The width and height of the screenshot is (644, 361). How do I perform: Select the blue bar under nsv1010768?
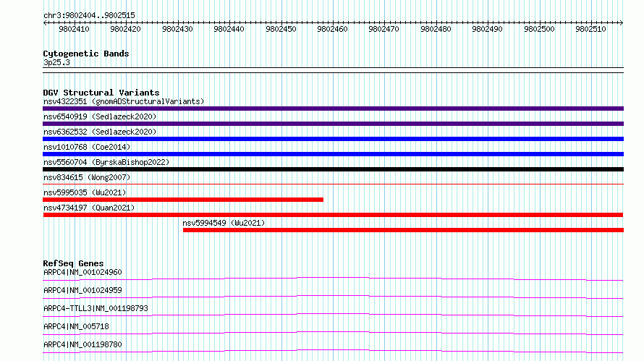click(333, 154)
